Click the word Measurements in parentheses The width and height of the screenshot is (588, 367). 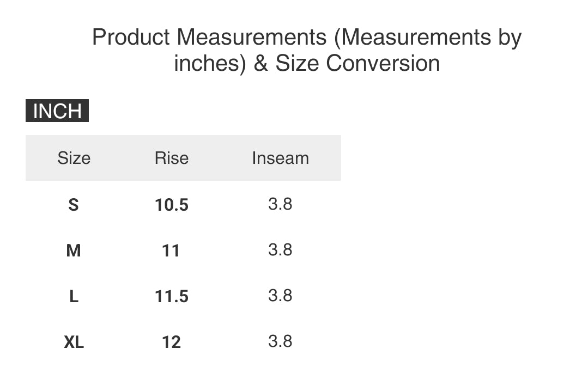pyautogui.click(x=417, y=38)
